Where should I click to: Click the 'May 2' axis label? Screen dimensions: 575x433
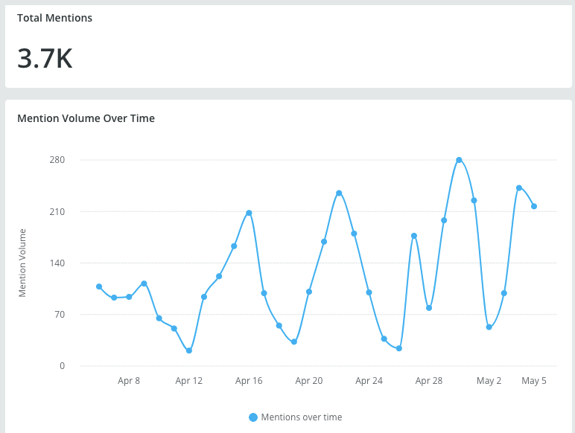tap(489, 381)
